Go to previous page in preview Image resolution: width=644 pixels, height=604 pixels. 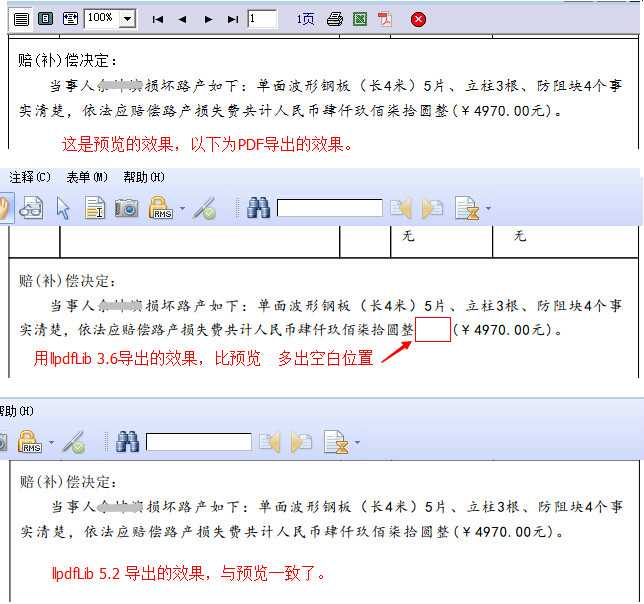(182, 19)
